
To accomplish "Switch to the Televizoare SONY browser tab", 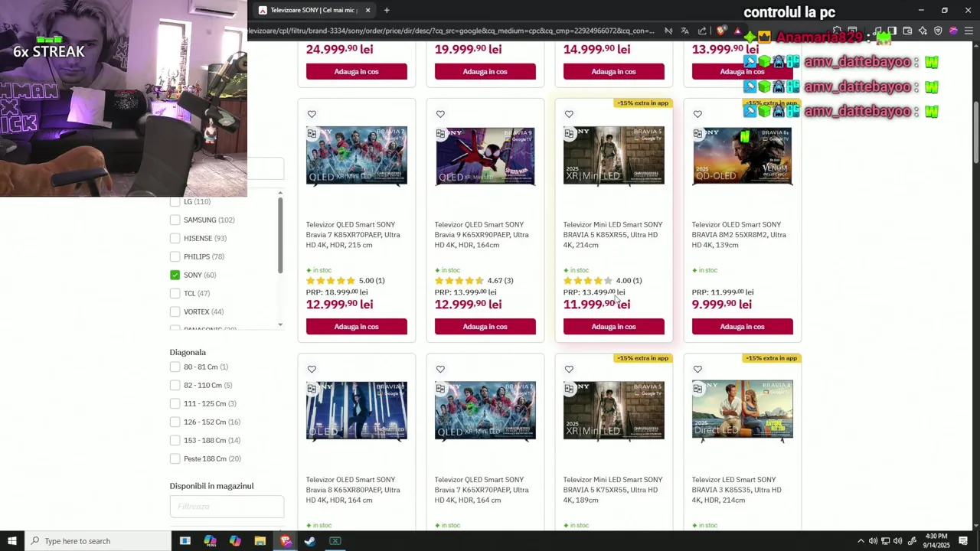I will 312,10.
